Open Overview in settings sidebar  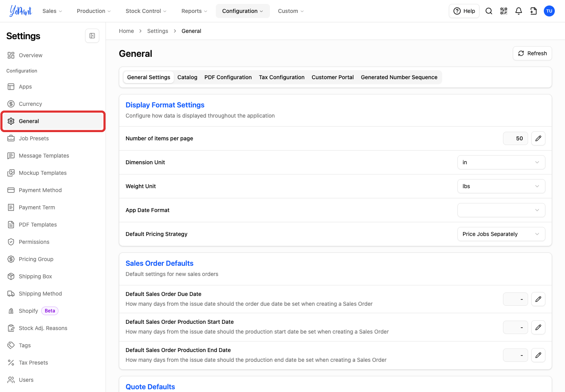(53, 55)
